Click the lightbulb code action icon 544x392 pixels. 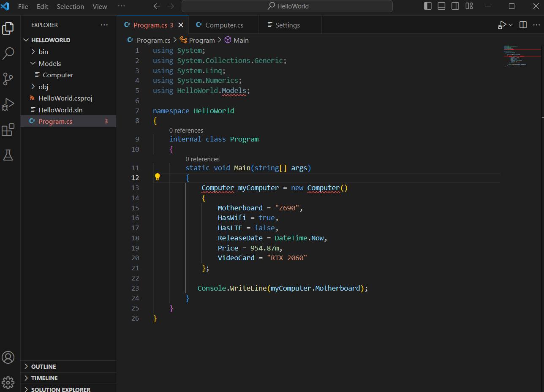tap(157, 177)
